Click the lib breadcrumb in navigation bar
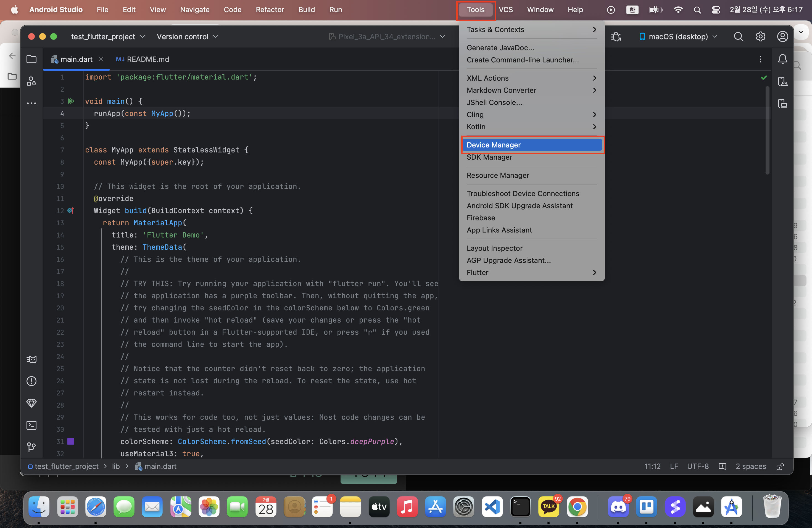The height and width of the screenshot is (528, 812). (116, 467)
